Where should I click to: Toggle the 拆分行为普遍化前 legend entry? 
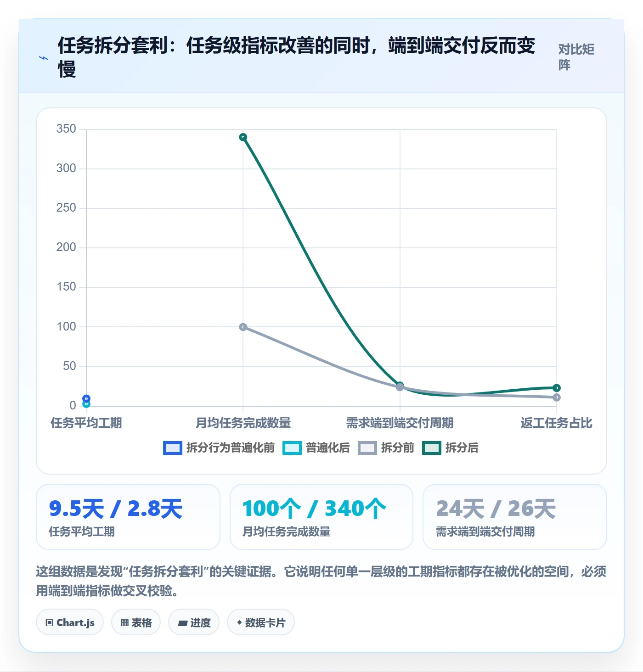219,448
